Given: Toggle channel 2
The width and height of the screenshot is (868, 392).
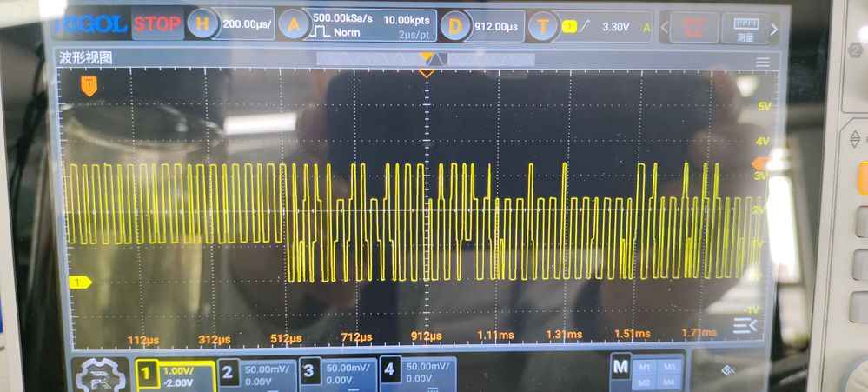Looking at the screenshot, I should [228, 374].
